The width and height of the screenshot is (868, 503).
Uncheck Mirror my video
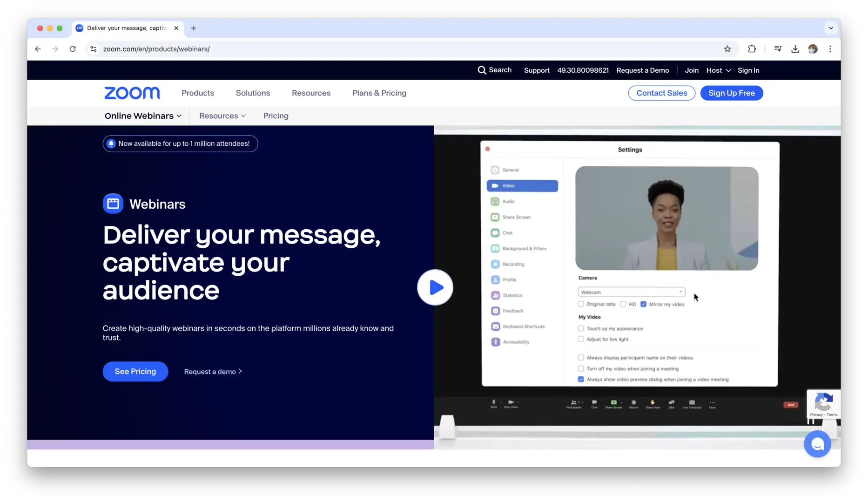pyautogui.click(x=643, y=304)
